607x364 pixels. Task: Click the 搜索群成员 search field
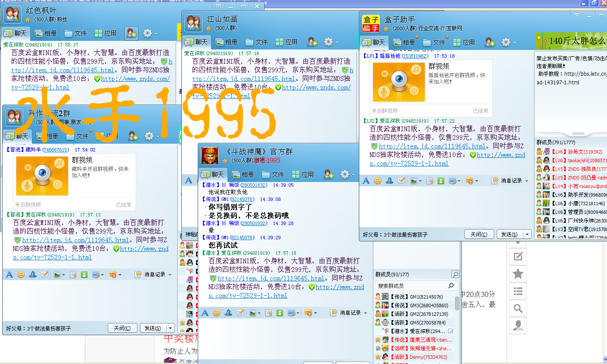click(x=416, y=286)
